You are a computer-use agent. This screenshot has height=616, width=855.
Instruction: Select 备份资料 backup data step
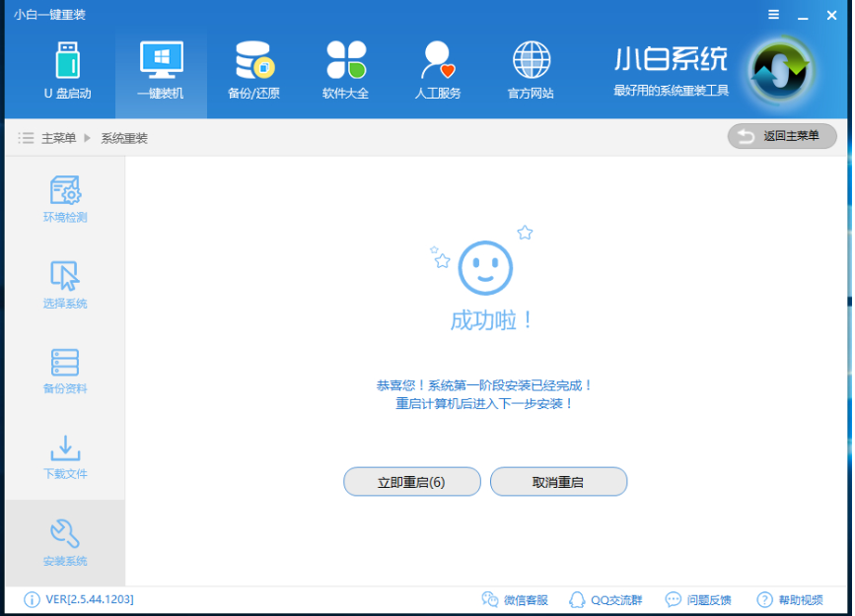(65, 371)
